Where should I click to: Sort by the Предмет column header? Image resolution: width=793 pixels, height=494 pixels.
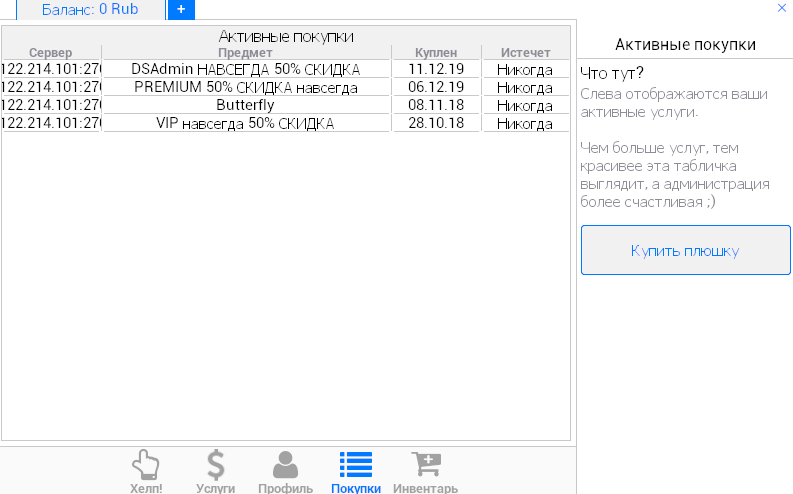click(246, 52)
